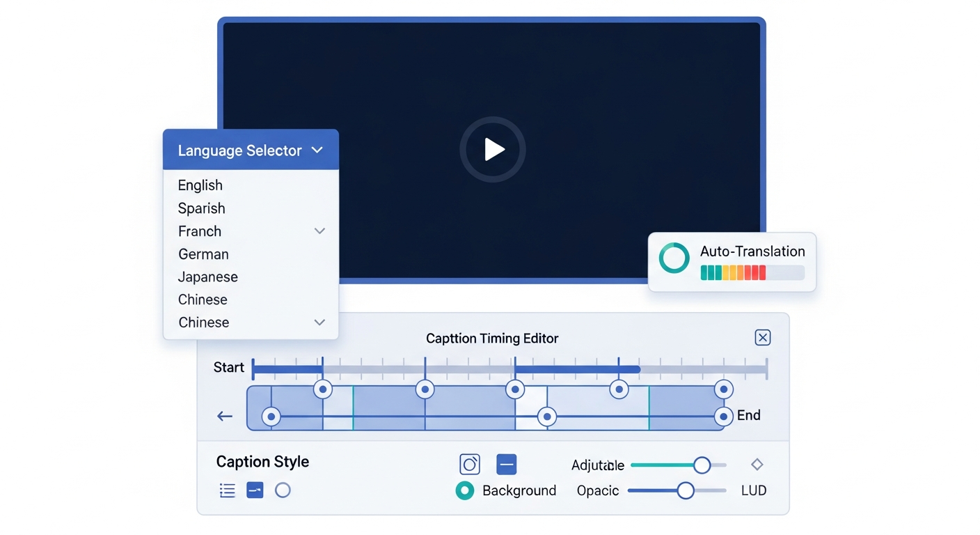Click the End label on the timeline
This screenshot has height=535, width=980.
coord(749,416)
